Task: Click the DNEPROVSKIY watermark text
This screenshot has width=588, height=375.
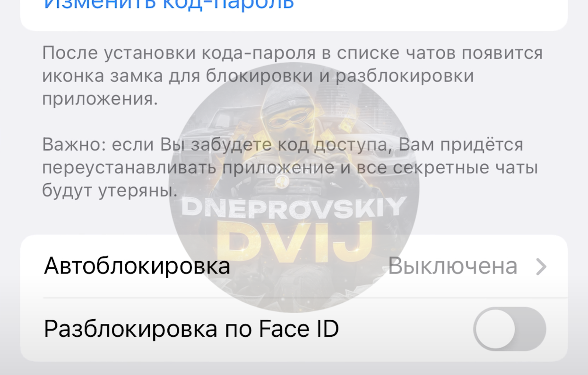Action: pos(294,206)
